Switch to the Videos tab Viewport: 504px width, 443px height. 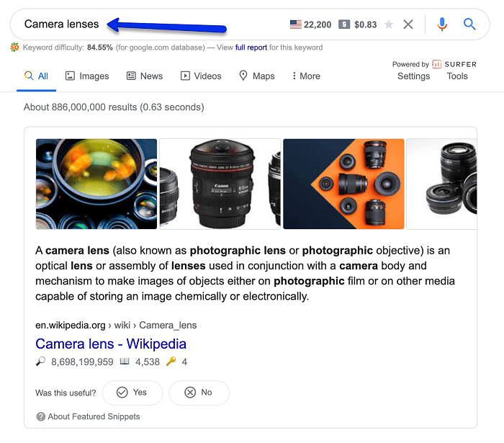(201, 76)
